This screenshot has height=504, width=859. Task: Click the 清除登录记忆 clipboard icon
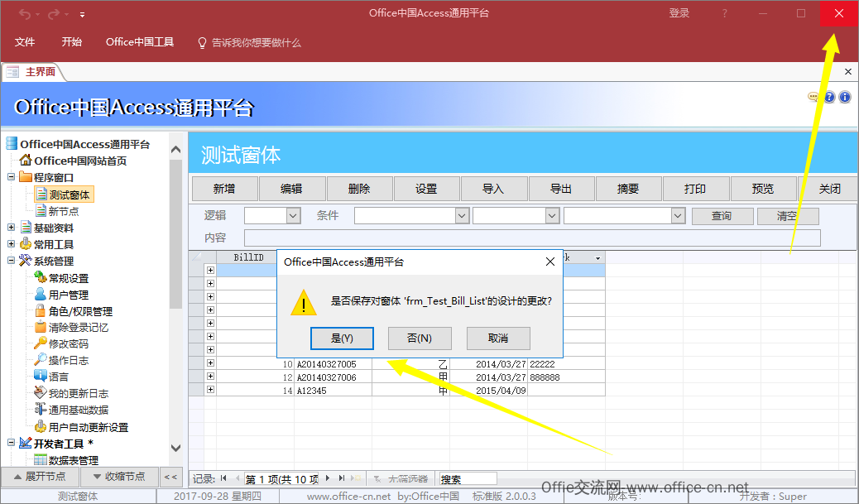click(x=41, y=327)
